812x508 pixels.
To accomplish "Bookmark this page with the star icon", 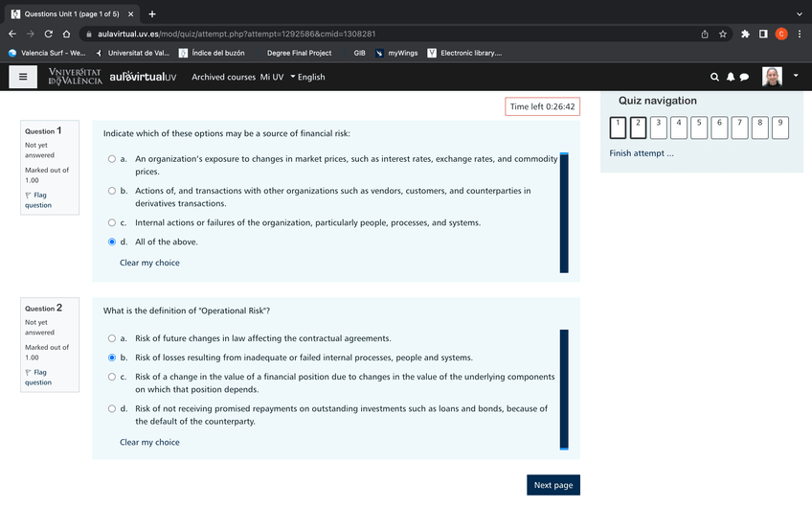I will click(x=723, y=34).
